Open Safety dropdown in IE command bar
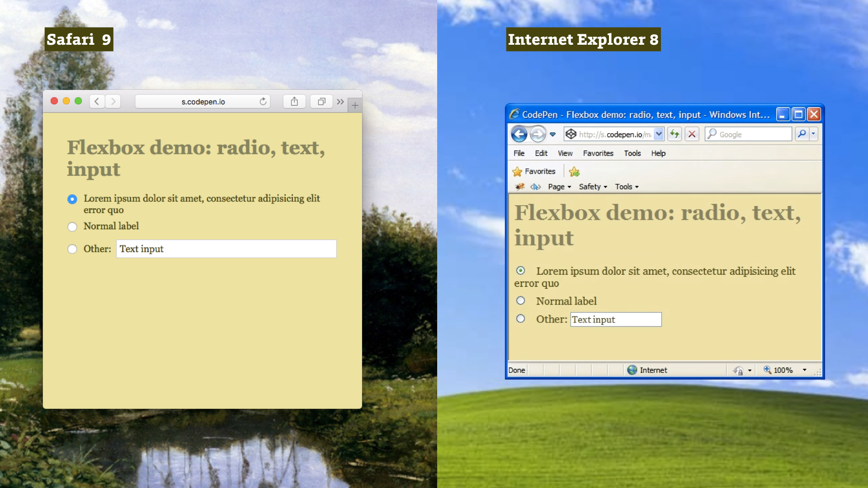This screenshot has height=488, width=868. point(593,187)
